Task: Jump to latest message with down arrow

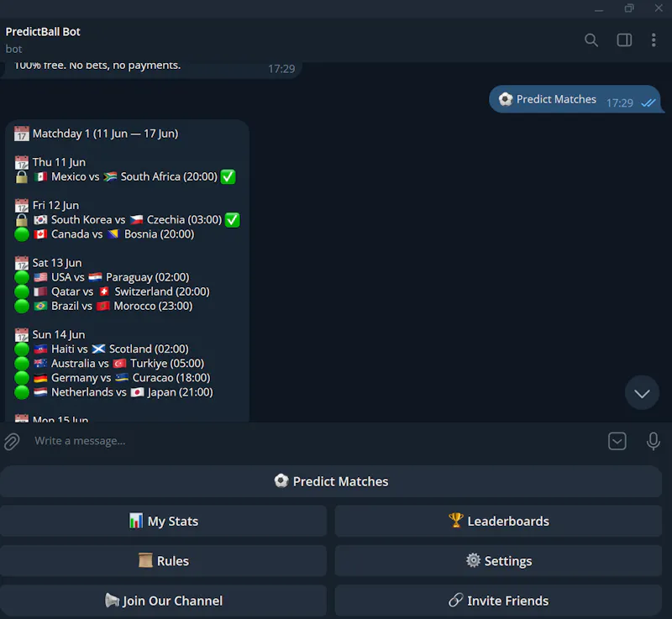Action: point(642,393)
